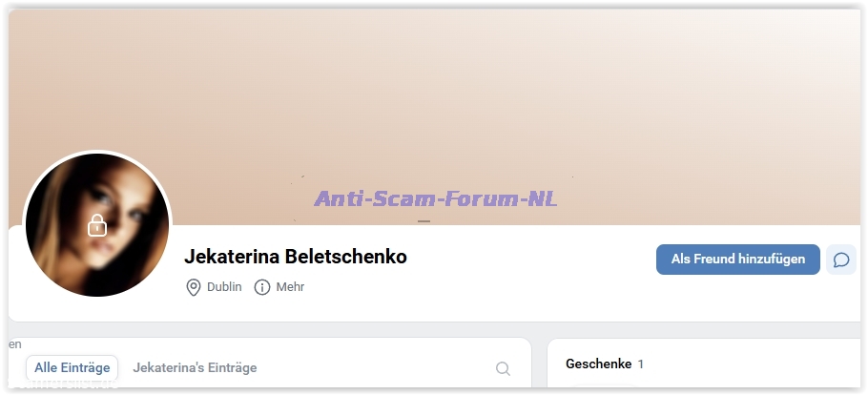Click the lock icon on the avatar
The width and height of the screenshot is (868, 395).
click(x=97, y=225)
